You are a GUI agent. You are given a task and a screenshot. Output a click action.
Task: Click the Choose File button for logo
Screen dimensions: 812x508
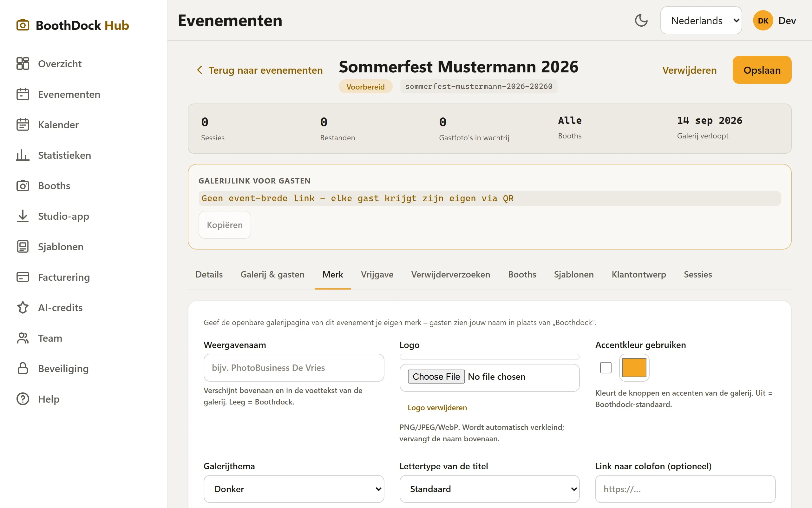tap(436, 377)
